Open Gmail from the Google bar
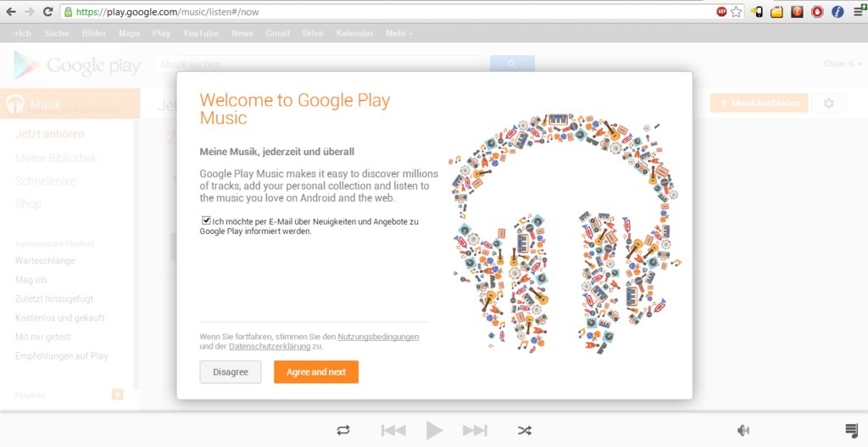 [x=278, y=33]
